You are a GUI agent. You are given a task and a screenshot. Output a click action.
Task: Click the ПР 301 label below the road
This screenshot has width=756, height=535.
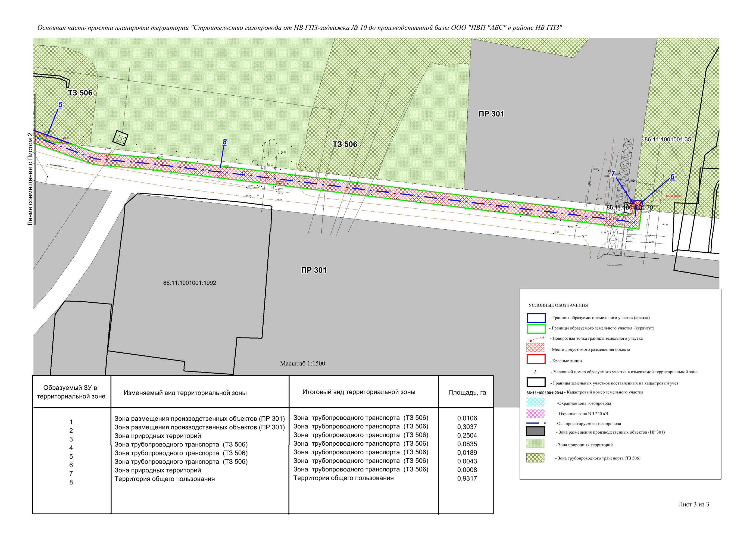314,270
